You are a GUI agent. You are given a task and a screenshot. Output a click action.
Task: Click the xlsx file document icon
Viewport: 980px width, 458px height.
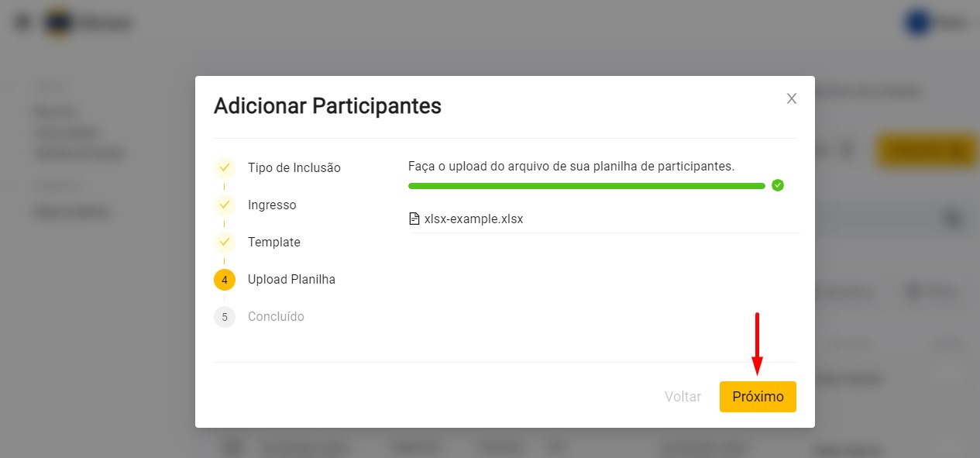pyautogui.click(x=414, y=219)
